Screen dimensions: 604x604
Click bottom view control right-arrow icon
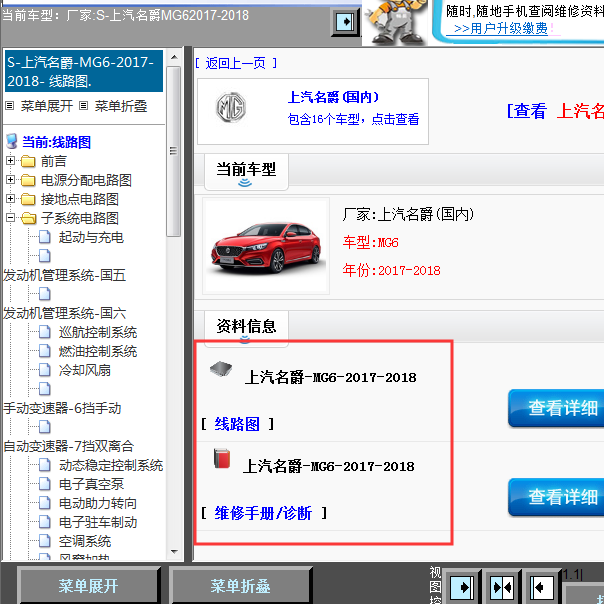[x=462, y=587]
